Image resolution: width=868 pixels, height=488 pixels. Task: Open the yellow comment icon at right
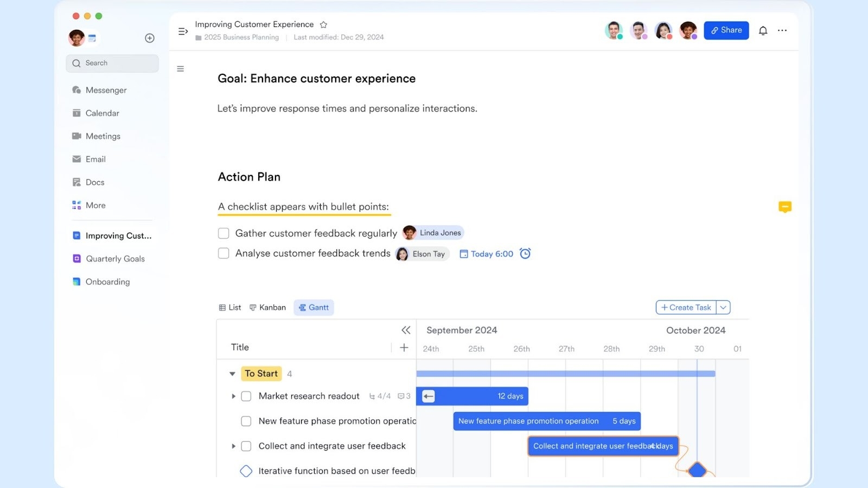[x=784, y=207]
